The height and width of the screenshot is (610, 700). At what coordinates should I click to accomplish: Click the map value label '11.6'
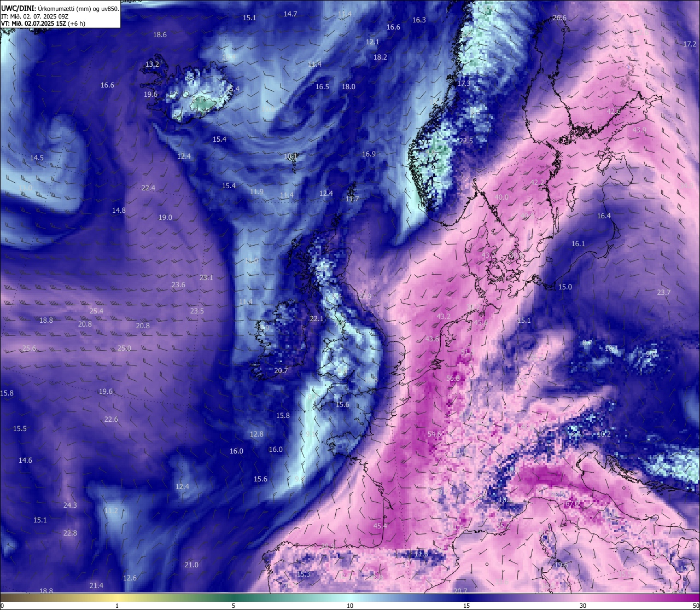point(421,554)
